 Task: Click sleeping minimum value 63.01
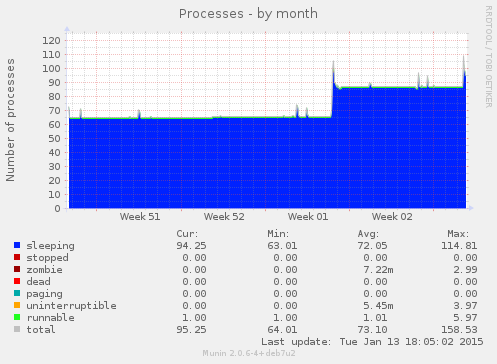[x=282, y=246]
